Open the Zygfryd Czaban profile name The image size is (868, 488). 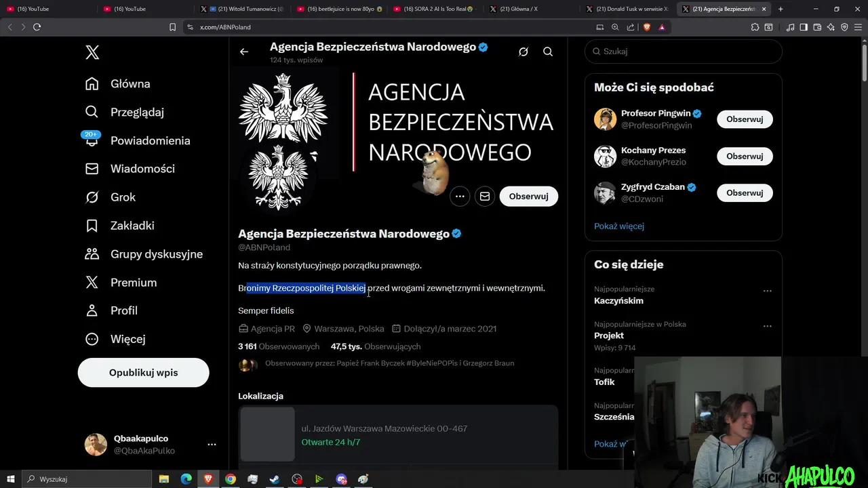653,187
